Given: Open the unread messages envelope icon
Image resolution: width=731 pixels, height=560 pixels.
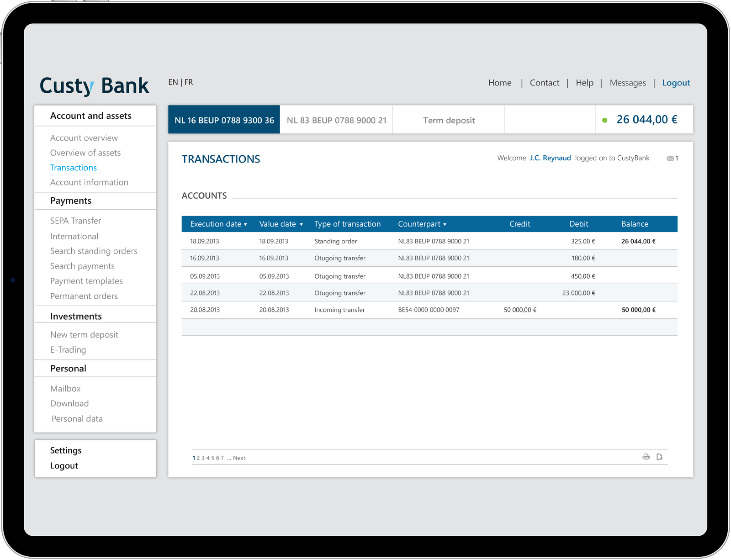Looking at the screenshot, I should click(670, 158).
